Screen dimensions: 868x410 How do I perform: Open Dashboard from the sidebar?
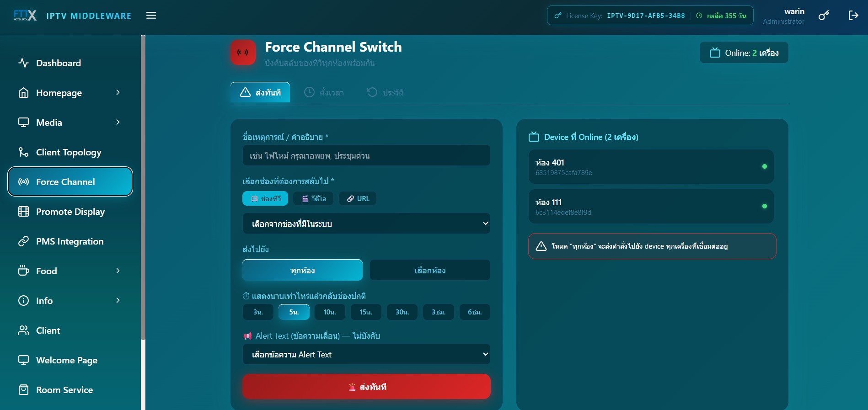pos(70,63)
